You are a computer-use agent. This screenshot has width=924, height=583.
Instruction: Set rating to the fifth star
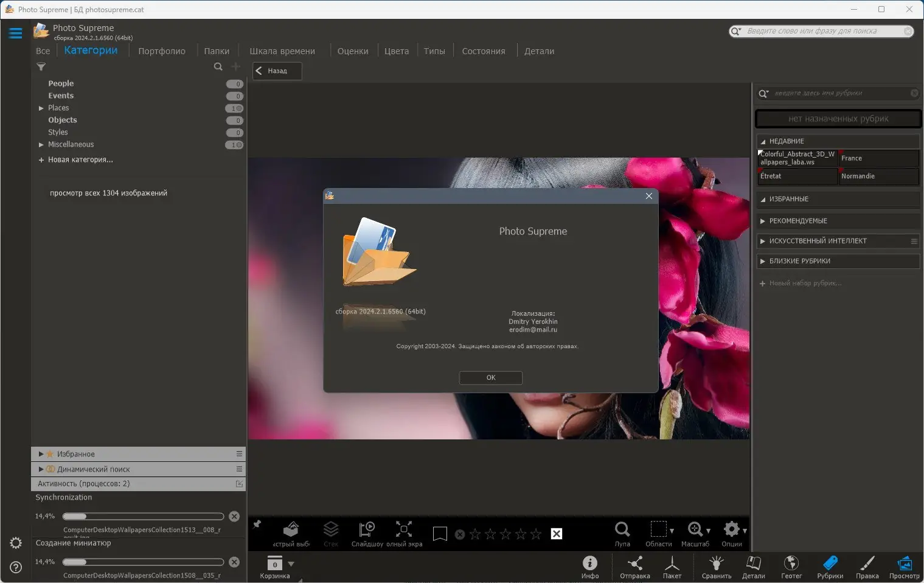point(536,534)
